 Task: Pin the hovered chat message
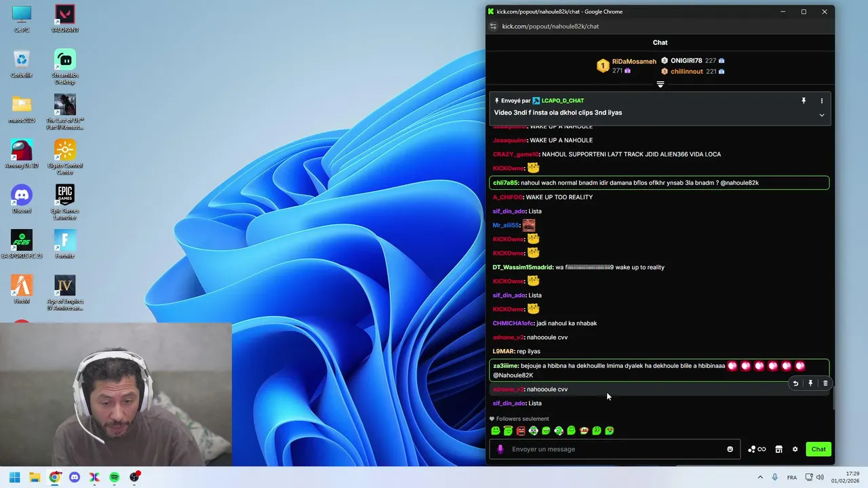810,384
